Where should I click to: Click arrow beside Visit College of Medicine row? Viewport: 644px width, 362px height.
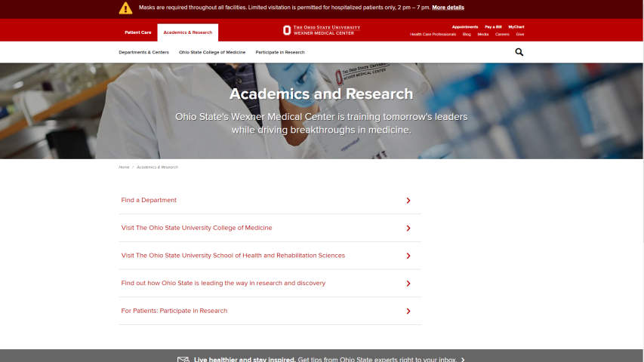pyautogui.click(x=408, y=229)
